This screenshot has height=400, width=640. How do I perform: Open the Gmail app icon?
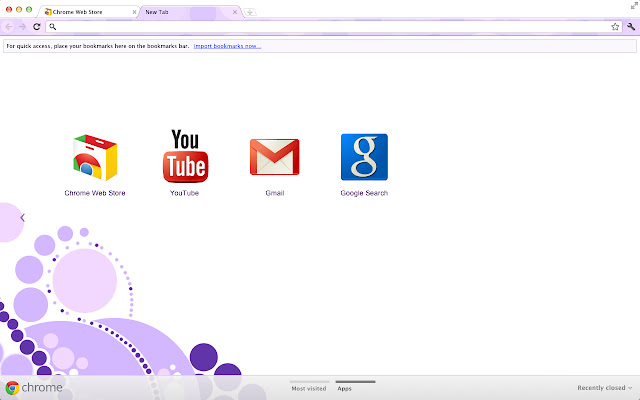tap(275, 157)
